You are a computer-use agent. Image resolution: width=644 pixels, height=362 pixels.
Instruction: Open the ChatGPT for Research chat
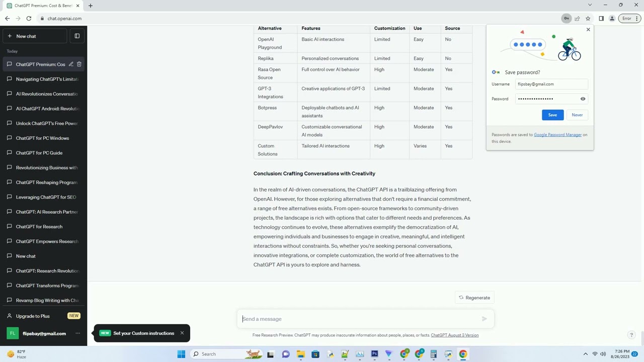pos(43,227)
